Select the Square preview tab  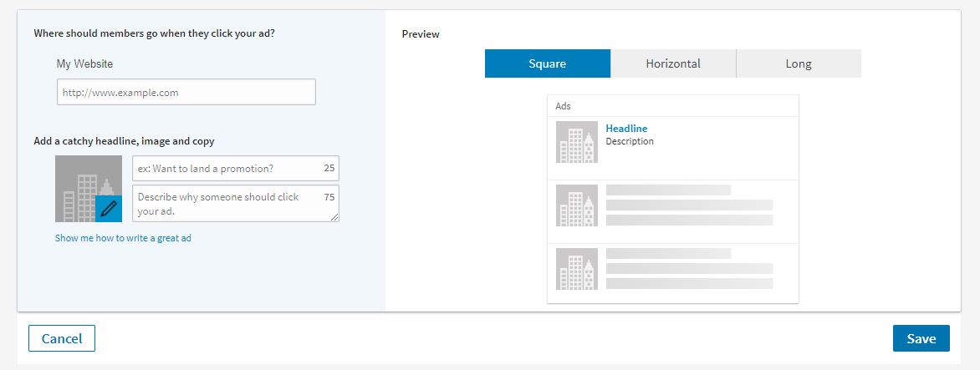(x=548, y=63)
